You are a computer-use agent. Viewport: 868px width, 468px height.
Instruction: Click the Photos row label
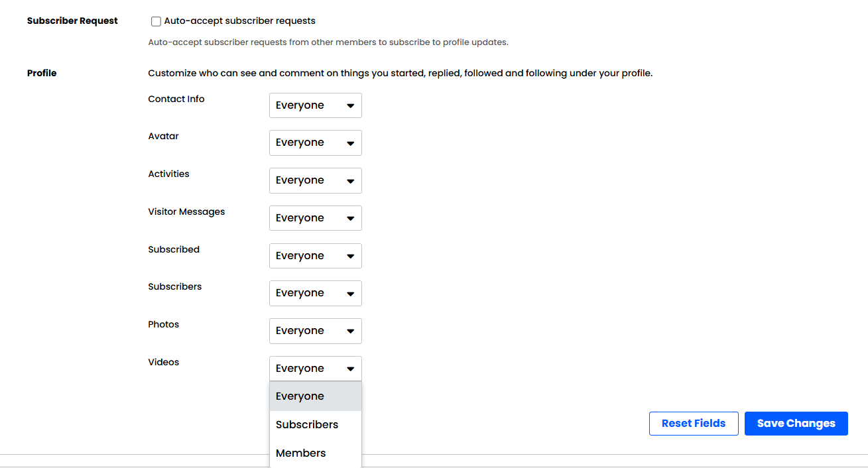164,325
